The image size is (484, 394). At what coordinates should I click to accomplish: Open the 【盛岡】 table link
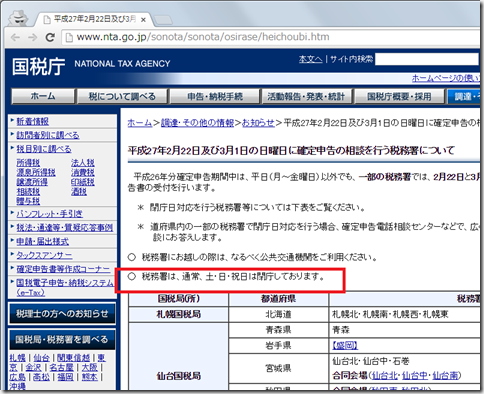click(345, 345)
